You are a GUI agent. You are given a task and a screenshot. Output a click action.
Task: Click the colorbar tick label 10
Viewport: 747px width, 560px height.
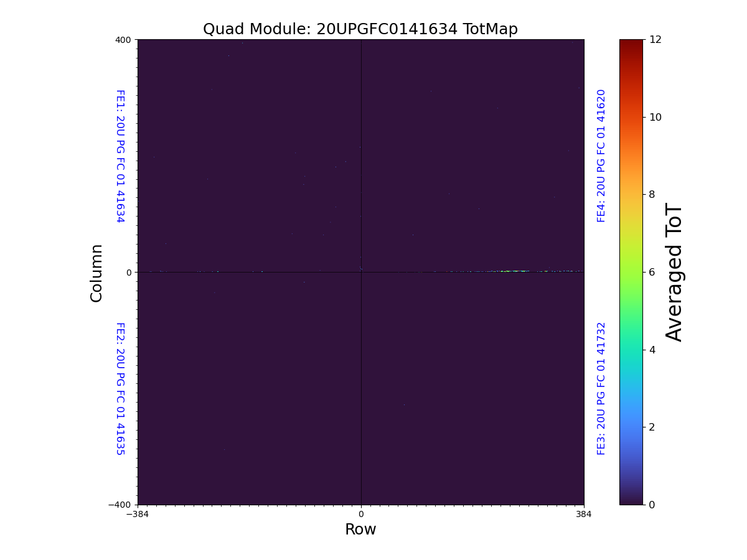click(655, 117)
